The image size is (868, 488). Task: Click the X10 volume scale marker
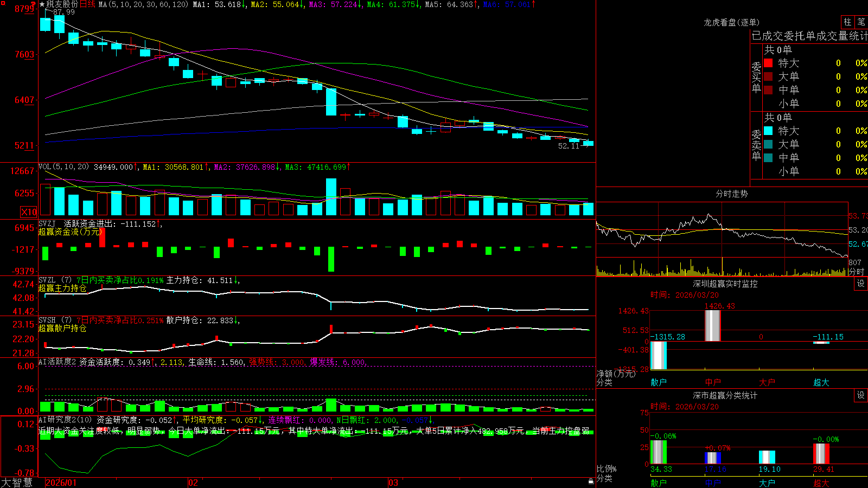tap(29, 212)
